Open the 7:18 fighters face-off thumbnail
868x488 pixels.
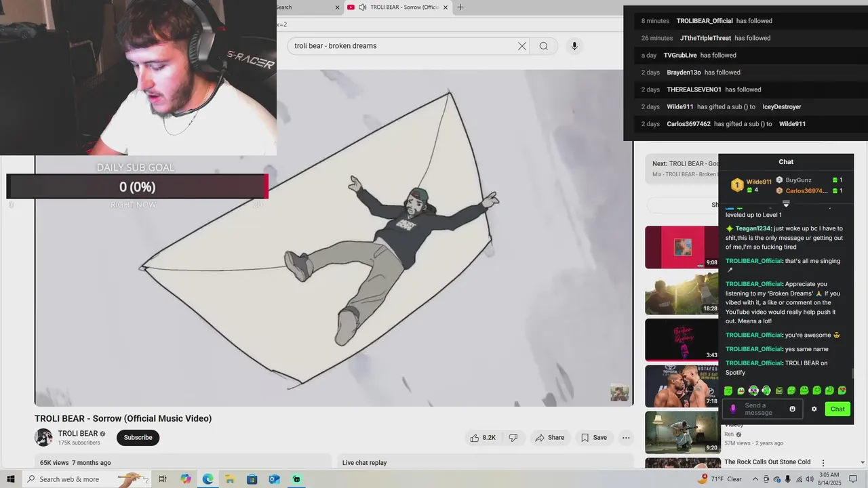point(682,386)
